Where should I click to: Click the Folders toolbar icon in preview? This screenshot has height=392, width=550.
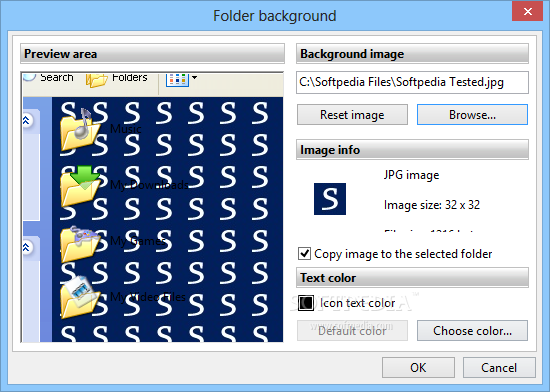pos(96,80)
